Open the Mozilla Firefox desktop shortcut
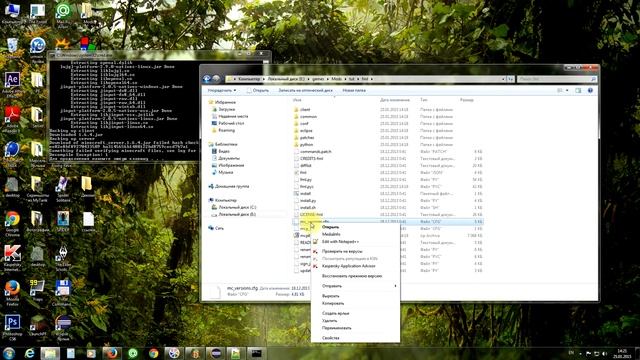 click(x=12, y=293)
